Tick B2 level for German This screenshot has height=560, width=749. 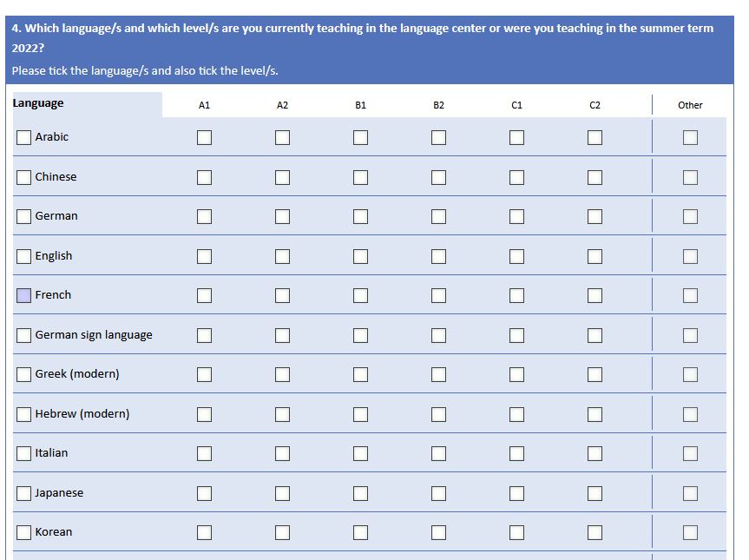click(x=438, y=216)
